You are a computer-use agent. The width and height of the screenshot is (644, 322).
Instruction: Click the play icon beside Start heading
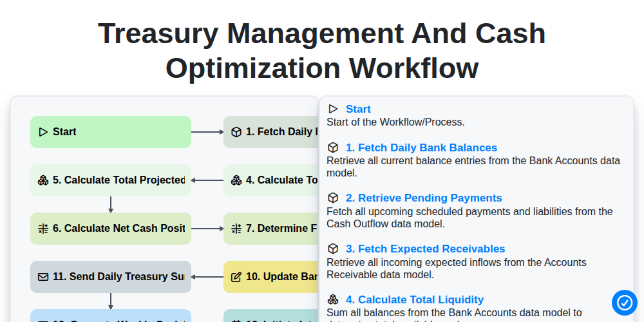333,109
